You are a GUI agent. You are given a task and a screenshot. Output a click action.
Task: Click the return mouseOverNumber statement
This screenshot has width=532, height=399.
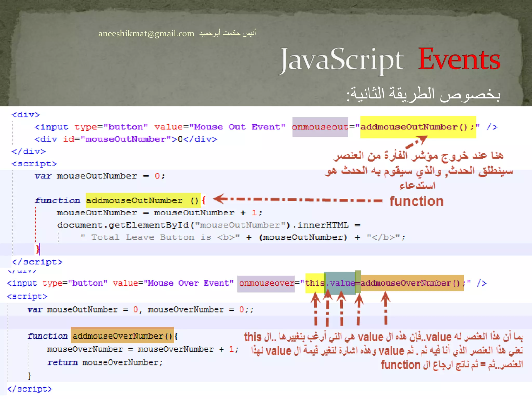point(105,363)
